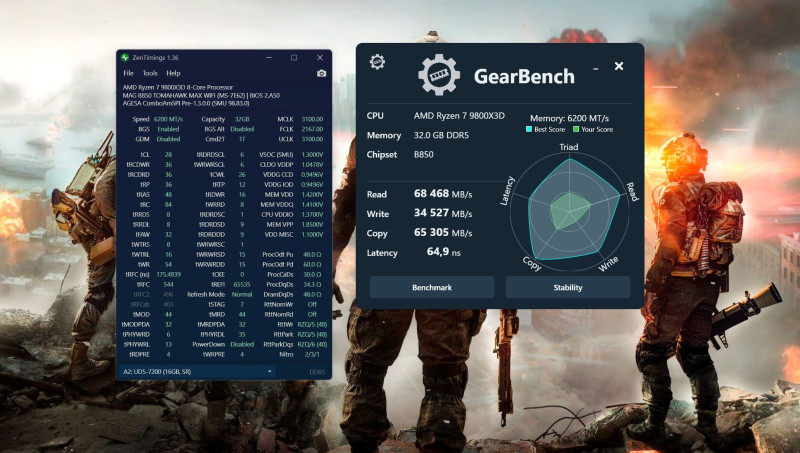Click the ZenTimings green app logo icon
The height and width of the screenshot is (453, 800).
125,58
